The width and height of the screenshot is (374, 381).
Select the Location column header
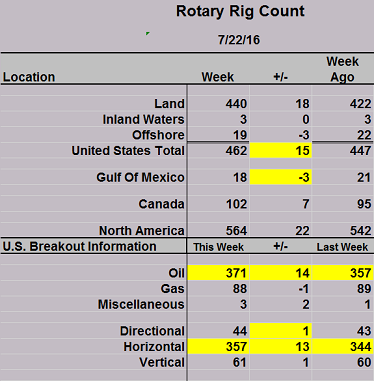[29, 77]
